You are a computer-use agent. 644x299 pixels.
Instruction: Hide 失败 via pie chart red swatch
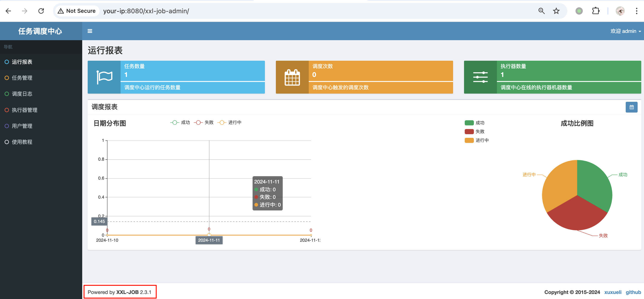469,131
